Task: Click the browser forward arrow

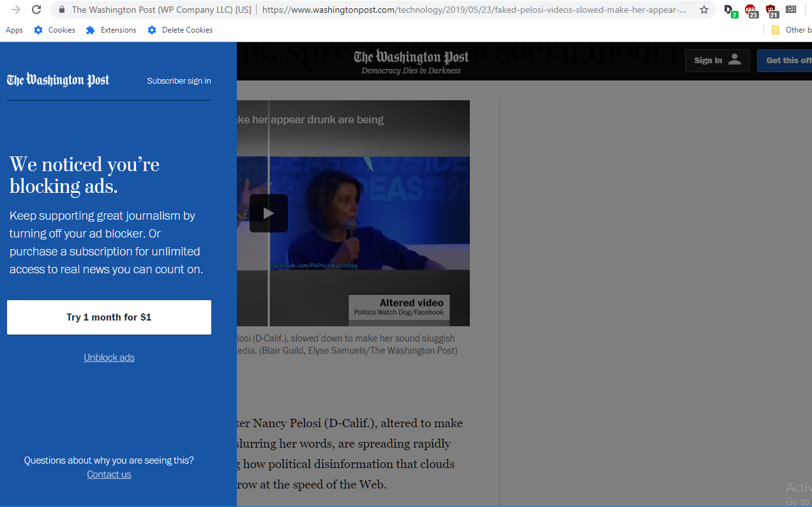Action: click(16, 10)
